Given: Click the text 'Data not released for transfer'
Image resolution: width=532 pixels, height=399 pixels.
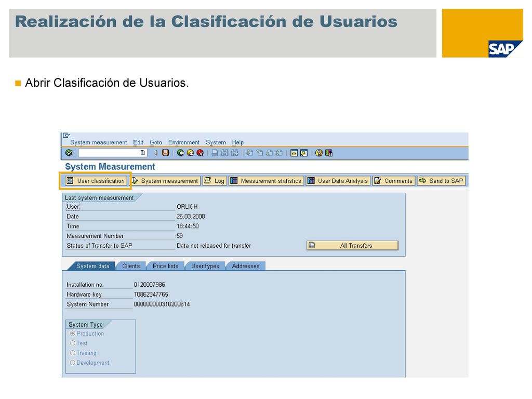Looking at the screenshot, I should click(x=214, y=246).
